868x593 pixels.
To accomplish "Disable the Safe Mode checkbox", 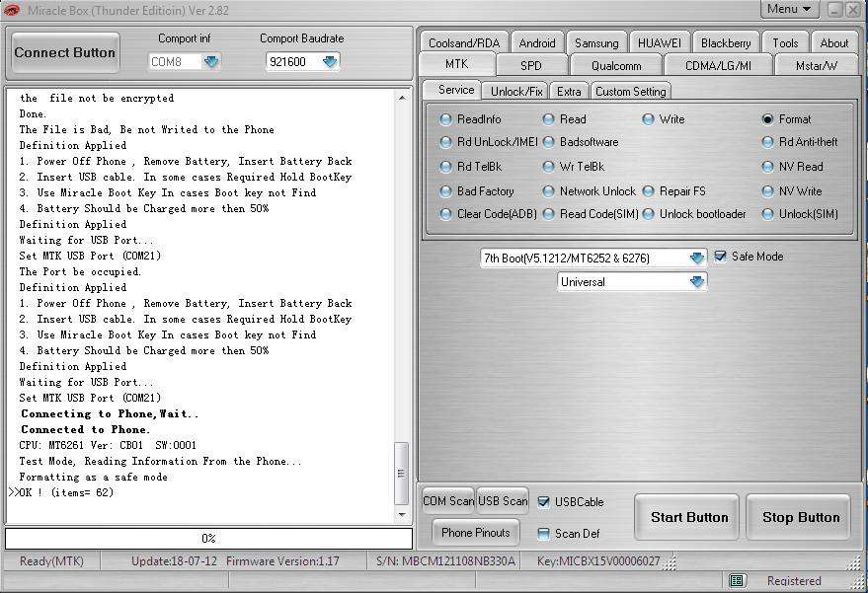I will [720, 257].
